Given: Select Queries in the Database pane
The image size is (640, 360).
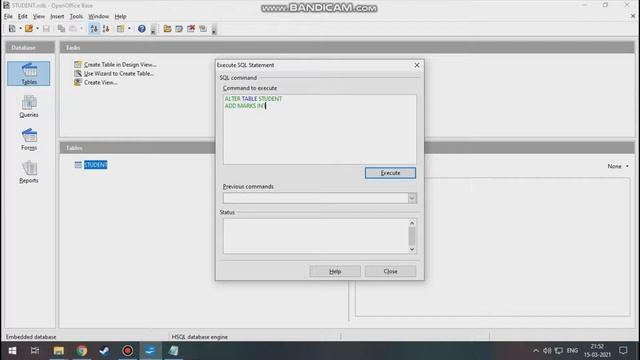Looking at the screenshot, I should coord(29,107).
